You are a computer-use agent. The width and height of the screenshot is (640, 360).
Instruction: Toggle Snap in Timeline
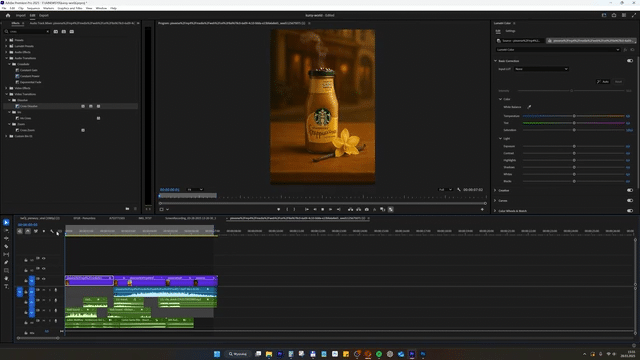[28, 231]
